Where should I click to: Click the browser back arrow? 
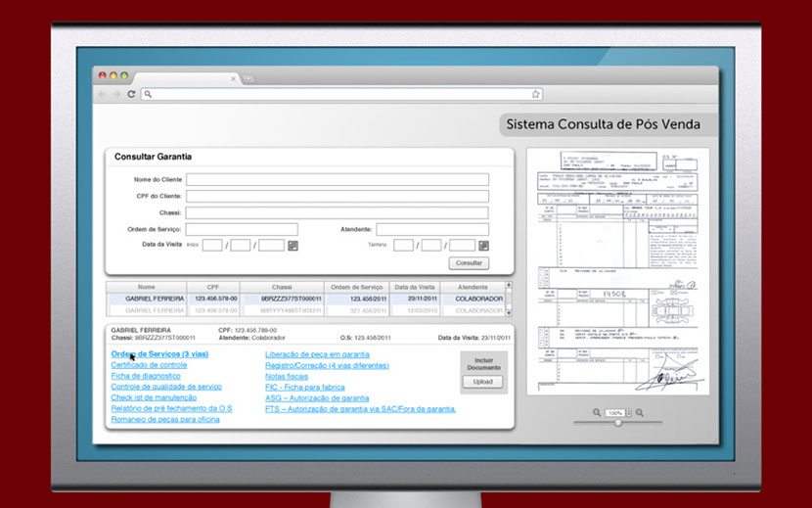[x=103, y=94]
